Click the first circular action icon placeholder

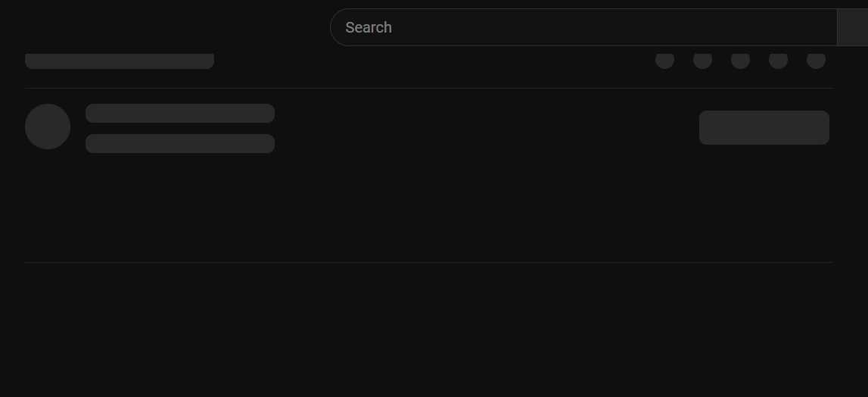[x=664, y=60]
